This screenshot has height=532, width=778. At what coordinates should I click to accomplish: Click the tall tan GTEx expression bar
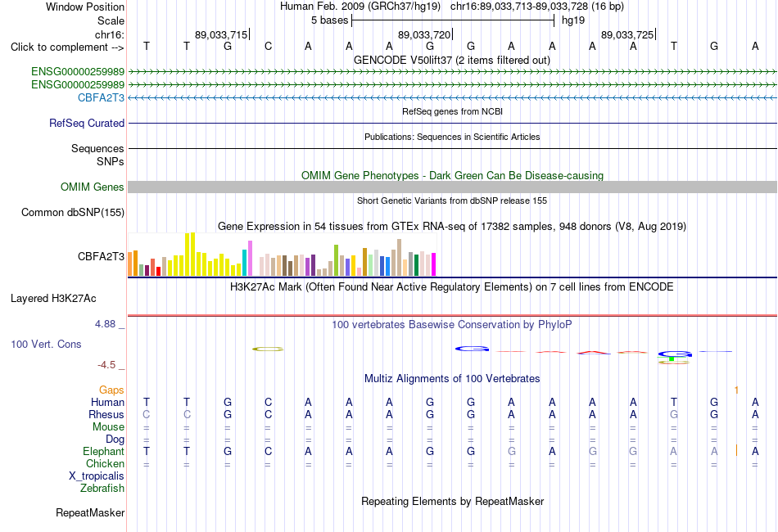tap(399, 257)
